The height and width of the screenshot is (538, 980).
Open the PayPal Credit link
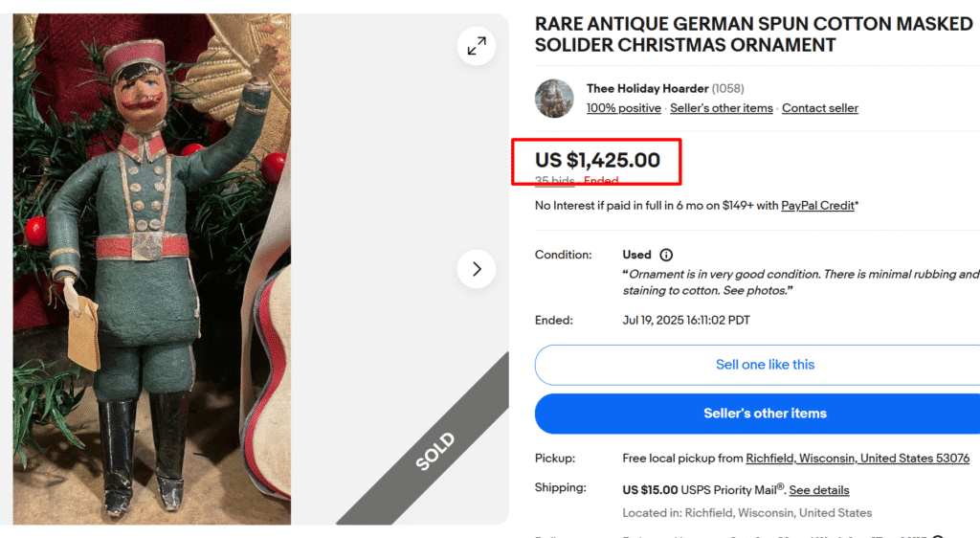[x=817, y=206]
